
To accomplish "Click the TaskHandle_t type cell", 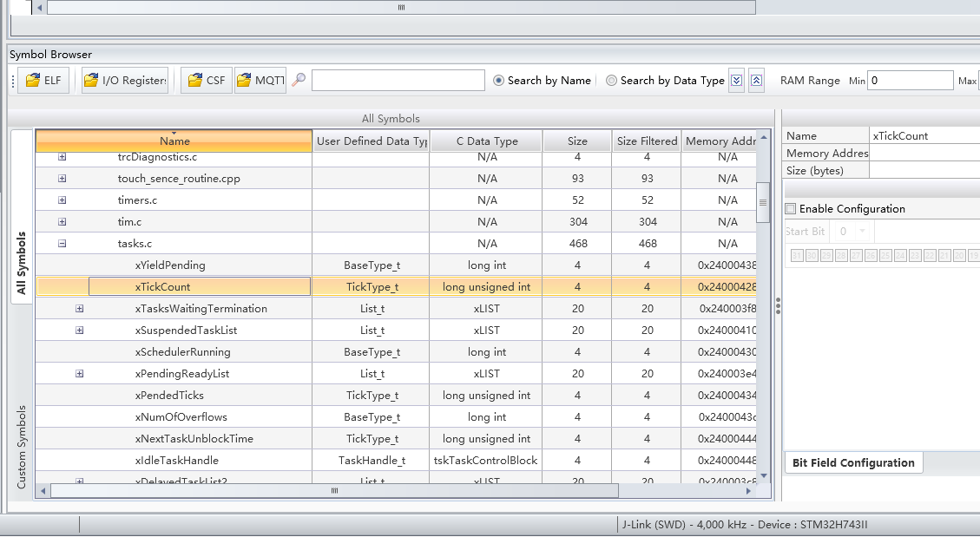I will (372, 460).
